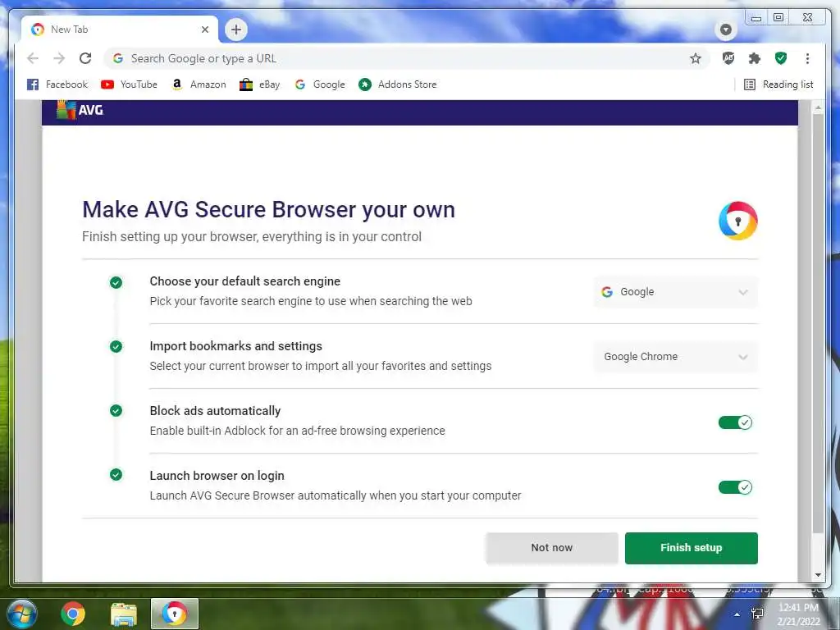The height and width of the screenshot is (630, 840).
Task: Toggle Launch browser on login switch
Action: (x=735, y=487)
